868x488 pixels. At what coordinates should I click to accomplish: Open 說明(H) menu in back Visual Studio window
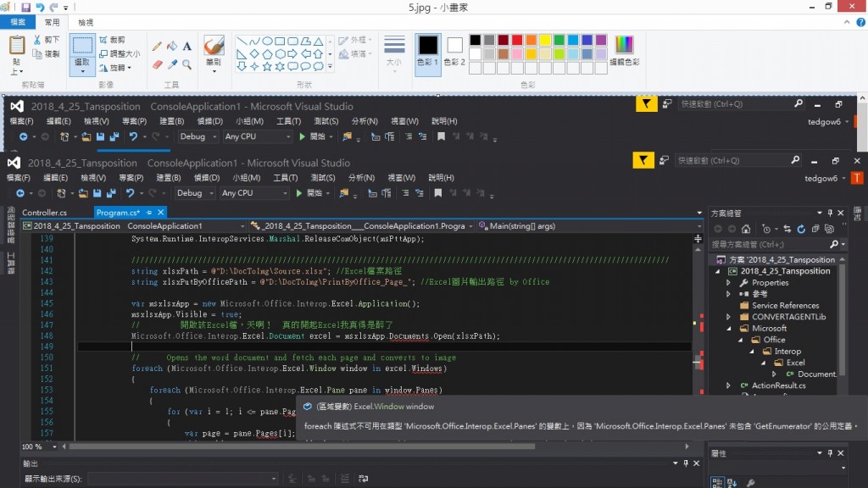444,121
